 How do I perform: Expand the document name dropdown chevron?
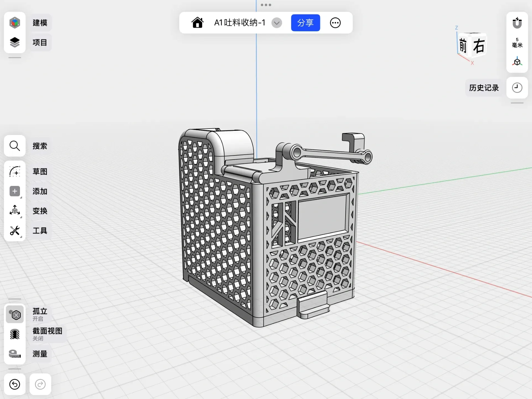[x=276, y=23]
